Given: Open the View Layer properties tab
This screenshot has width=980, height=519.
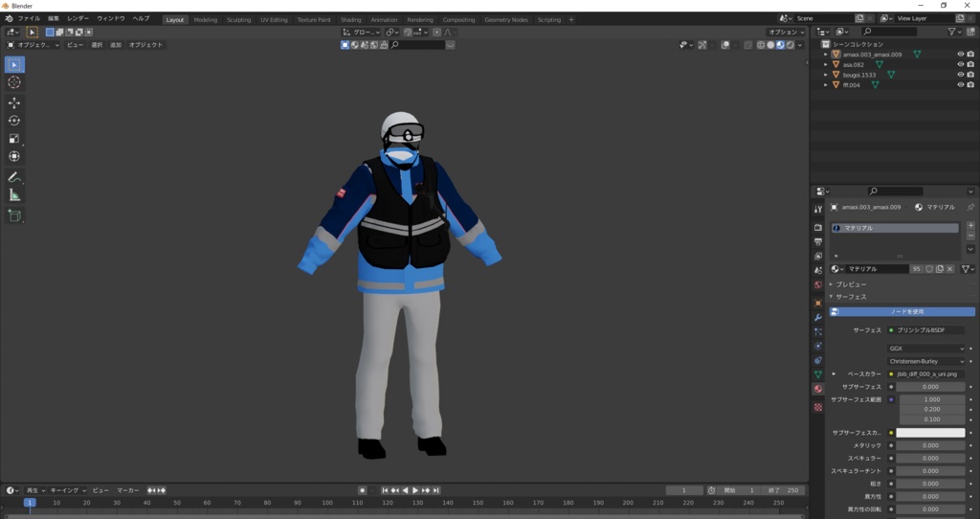Looking at the screenshot, I should click(818, 257).
